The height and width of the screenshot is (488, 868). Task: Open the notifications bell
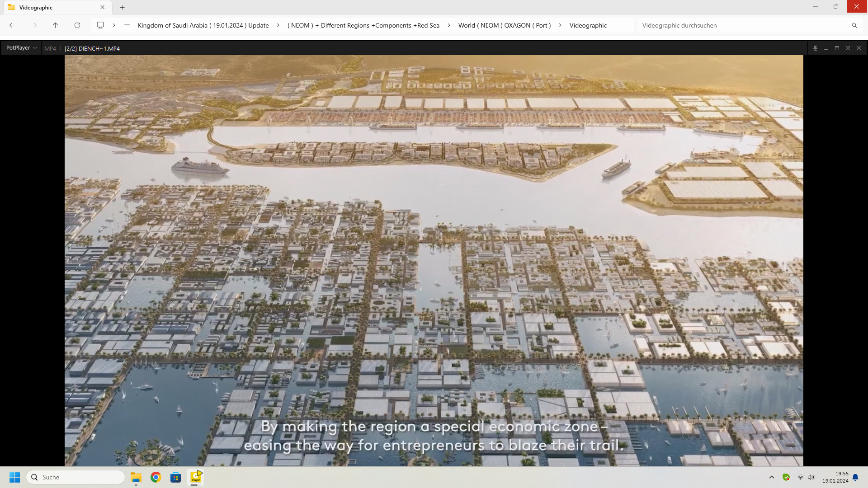tap(855, 477)
